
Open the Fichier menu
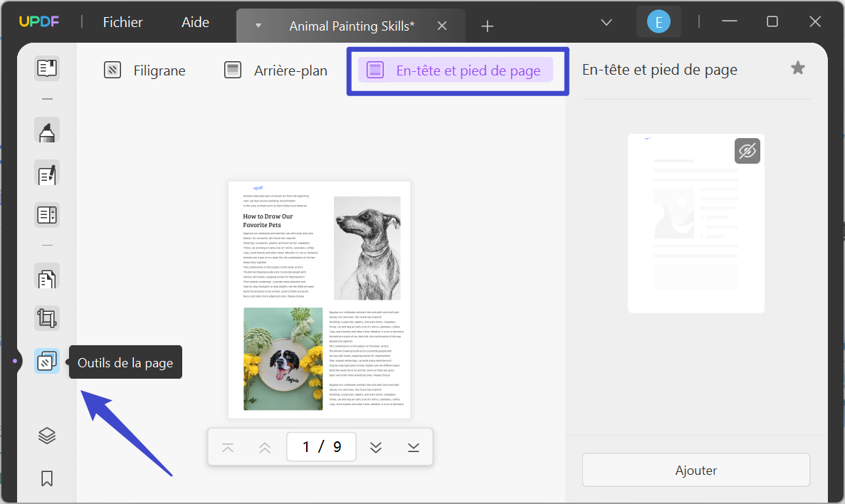(x=123, y=22)
